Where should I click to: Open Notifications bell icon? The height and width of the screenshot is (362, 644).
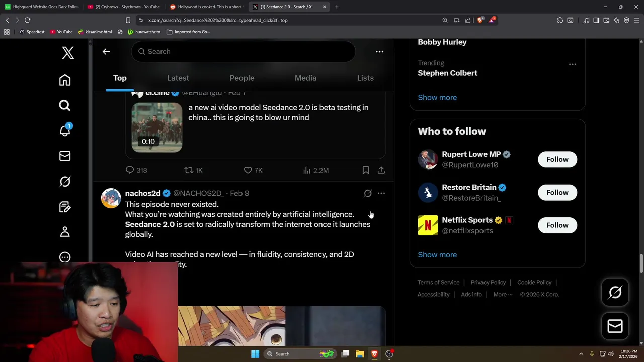tap(65, 130)
